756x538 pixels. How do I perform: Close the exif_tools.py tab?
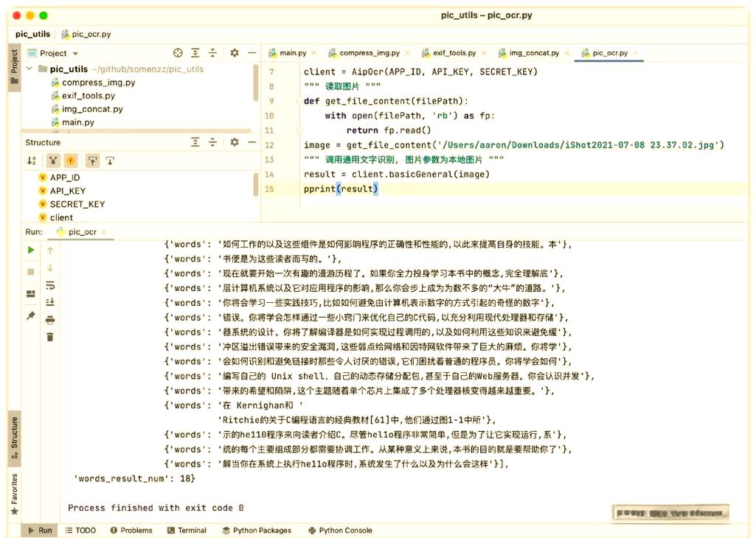coord(484,53)
